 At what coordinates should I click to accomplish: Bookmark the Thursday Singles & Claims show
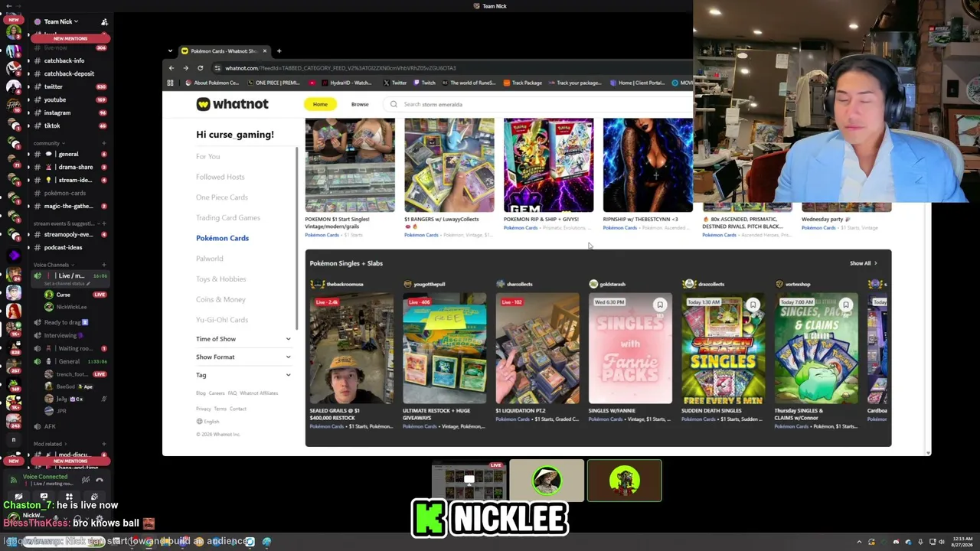pyautogui.click(x=845, y=305)
